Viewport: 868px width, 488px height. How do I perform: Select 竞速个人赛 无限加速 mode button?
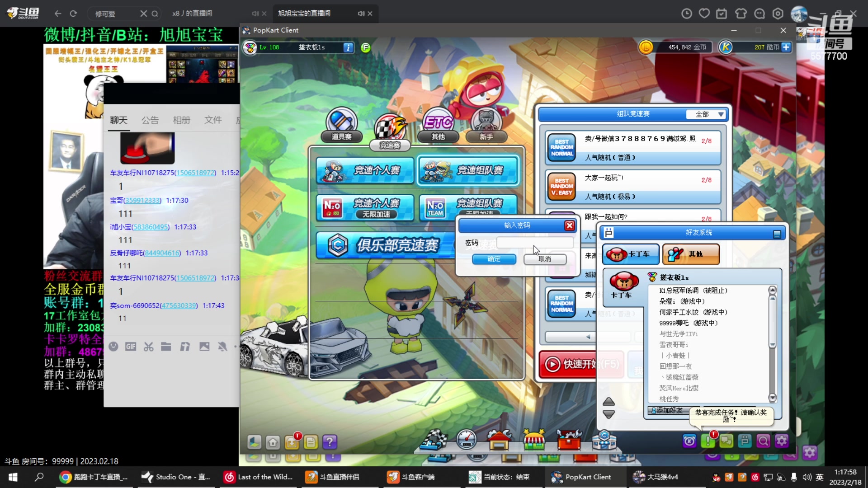click(x=365, y=208)
